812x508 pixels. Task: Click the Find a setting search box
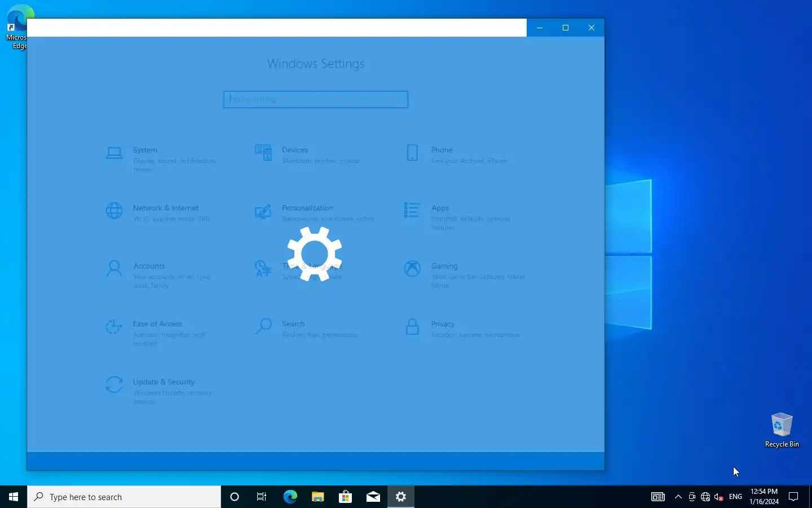316,99
